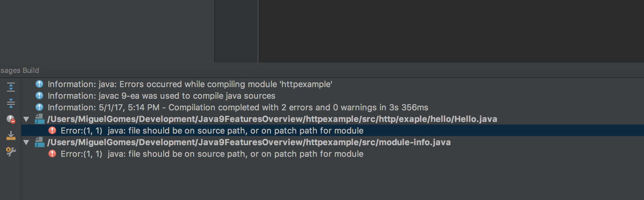644x200 pixels.
Task: Click the Expand All icon
Action: click(x=11, y=87)
